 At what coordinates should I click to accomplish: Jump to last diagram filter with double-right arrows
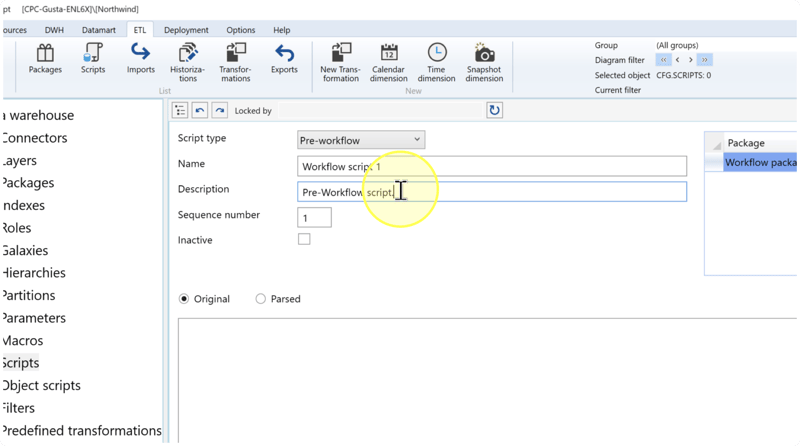pos(705,60)
